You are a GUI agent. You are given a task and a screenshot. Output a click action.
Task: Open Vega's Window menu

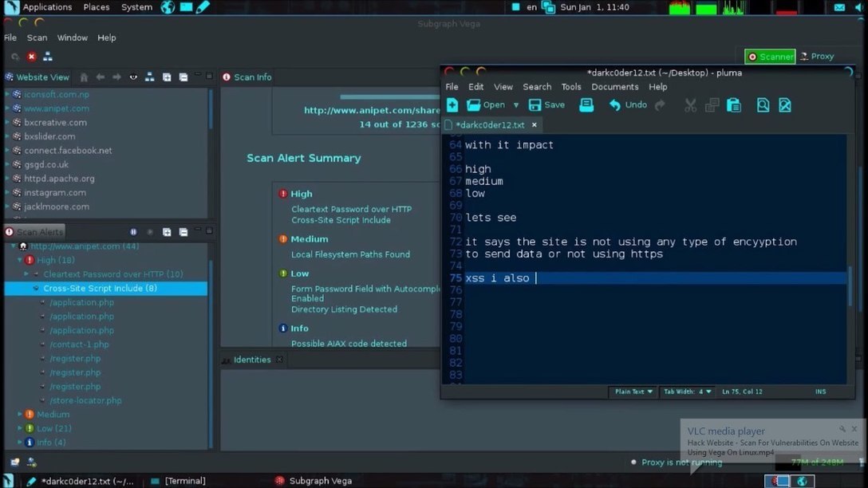click(x=73, y=37)
